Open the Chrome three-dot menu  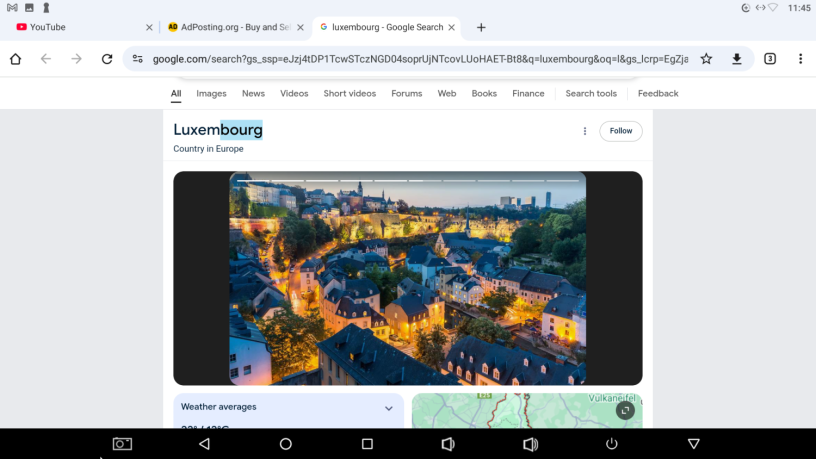click(800, 59)
